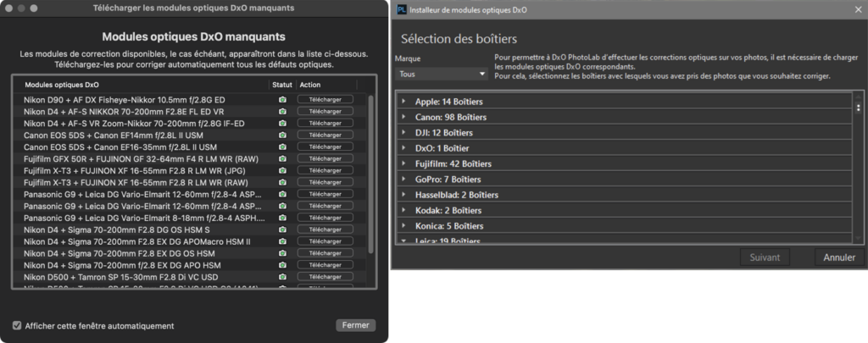Click status icon for Nikon D4 Sigma APOMacro HSM II row

[x=283, y=241]
